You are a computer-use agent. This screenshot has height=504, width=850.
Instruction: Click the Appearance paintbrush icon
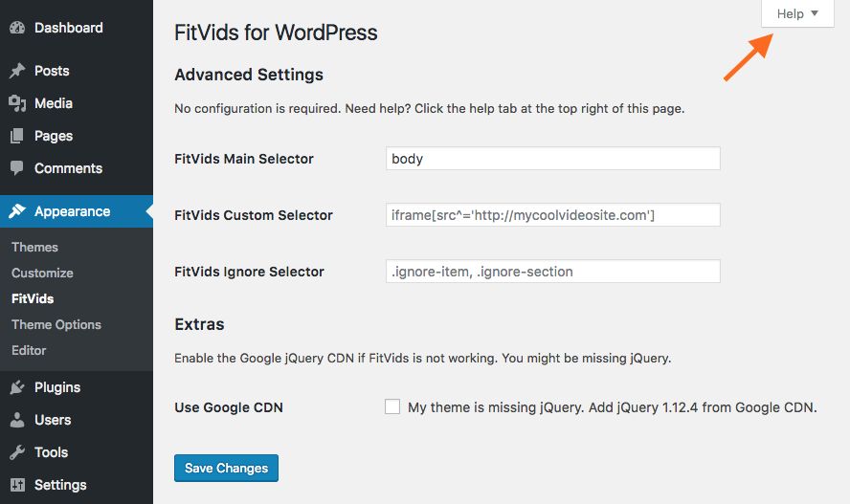(x=17, y=211)
